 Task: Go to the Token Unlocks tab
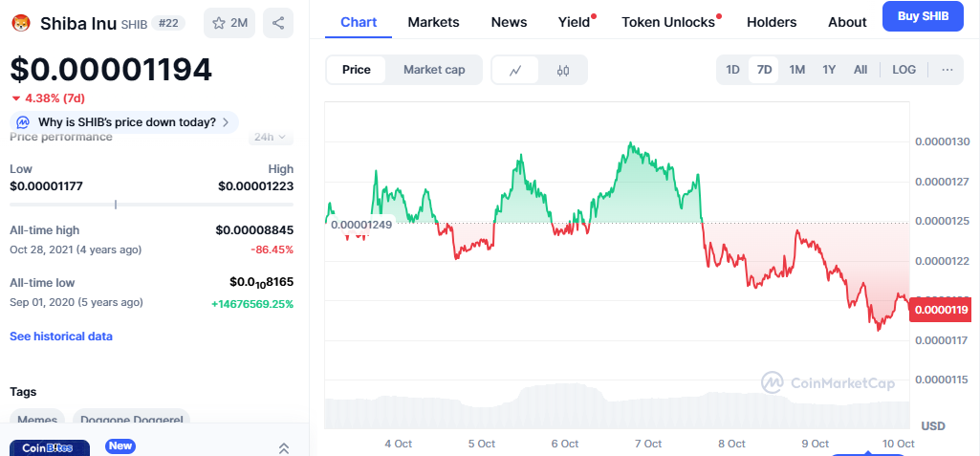(667, 22)
